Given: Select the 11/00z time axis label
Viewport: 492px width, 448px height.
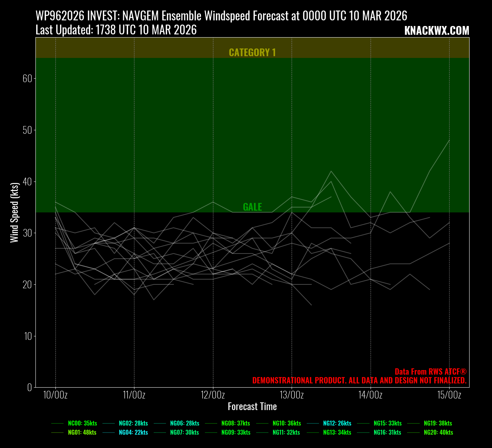Looking at the screenshot, I should tap(134, 395).
